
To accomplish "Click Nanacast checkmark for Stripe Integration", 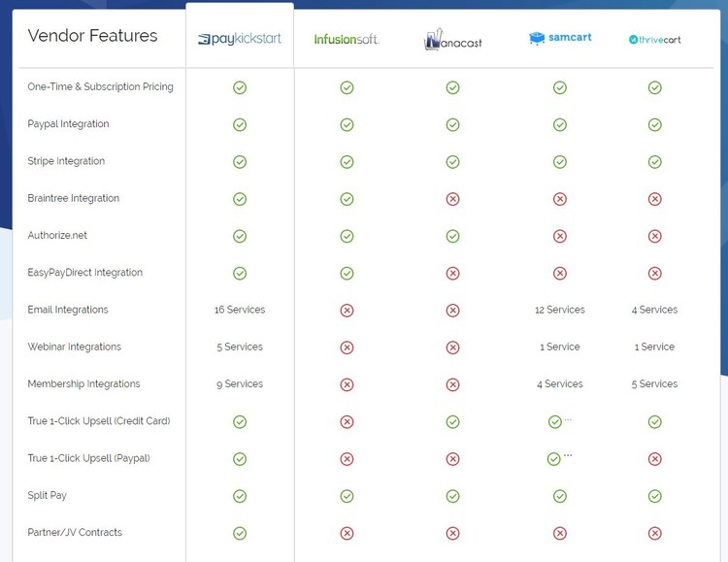I will 452,162.
